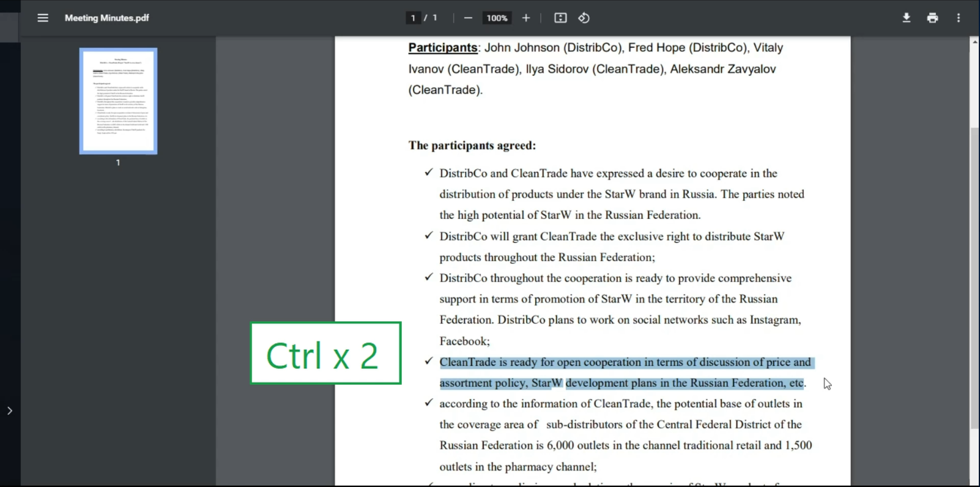
Task: Toggle the sidebar hamburger menu
Action: click(43, 18)
